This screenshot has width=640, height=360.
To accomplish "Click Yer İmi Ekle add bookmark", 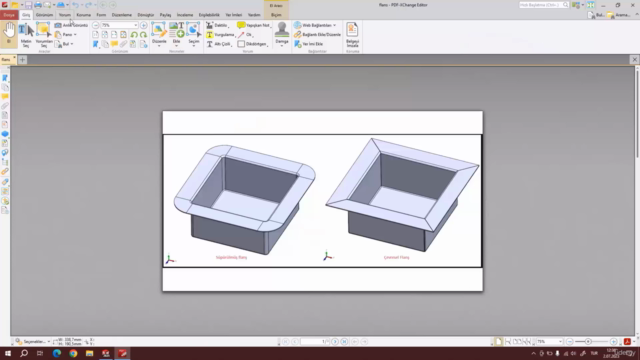I will click(309, 44).
